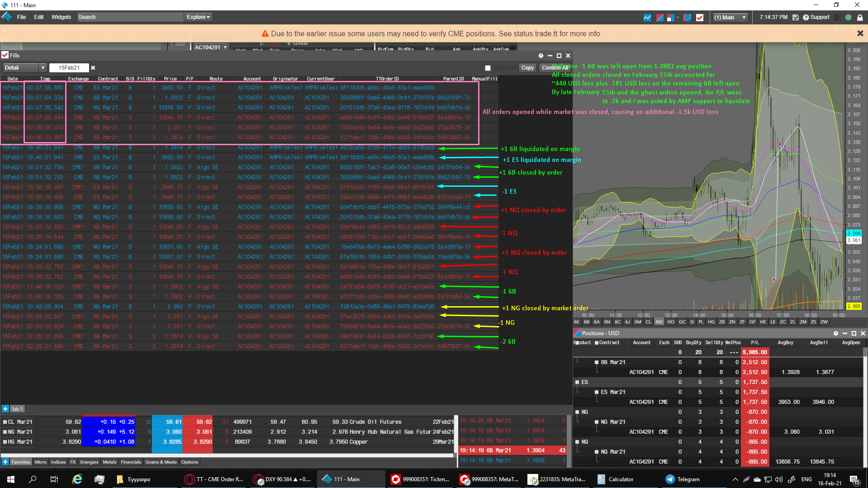Open the order book notebook icon
The image size is (868, 488).
click(x=687, y=18)
